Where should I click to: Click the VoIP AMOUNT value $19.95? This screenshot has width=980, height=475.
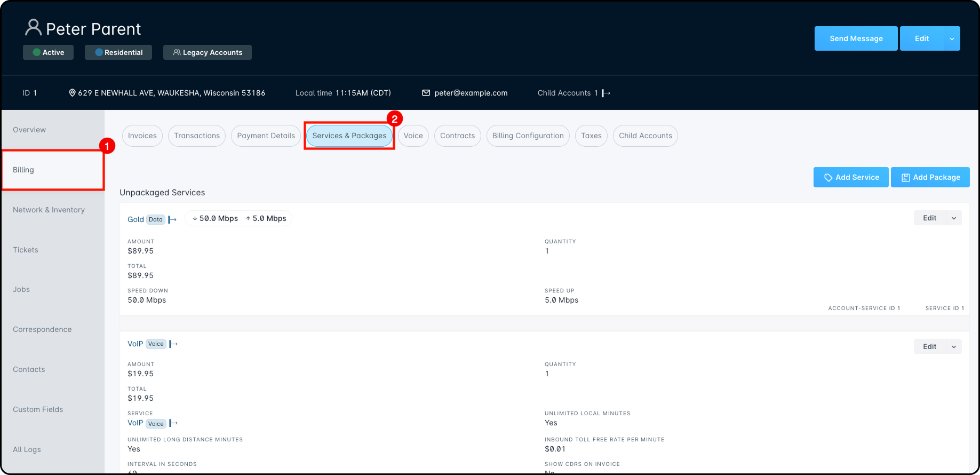click(140, 374)
